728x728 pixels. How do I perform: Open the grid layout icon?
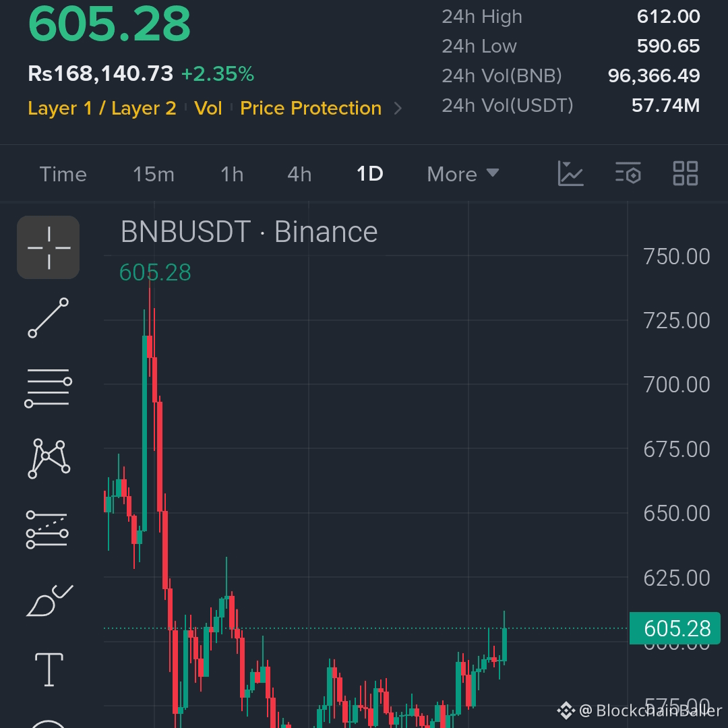(x=686, y=174)
